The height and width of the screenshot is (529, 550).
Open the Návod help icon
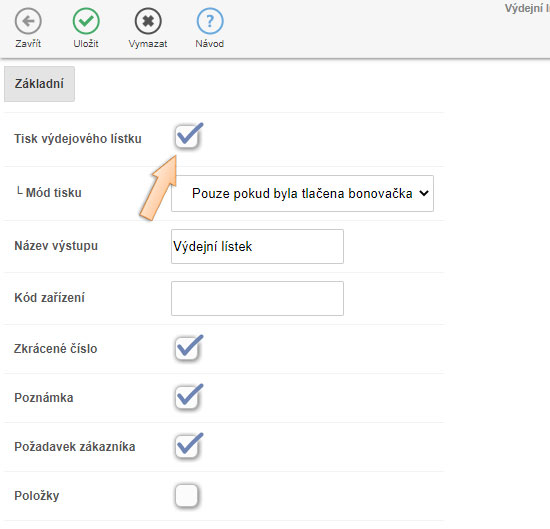(210, 21)
